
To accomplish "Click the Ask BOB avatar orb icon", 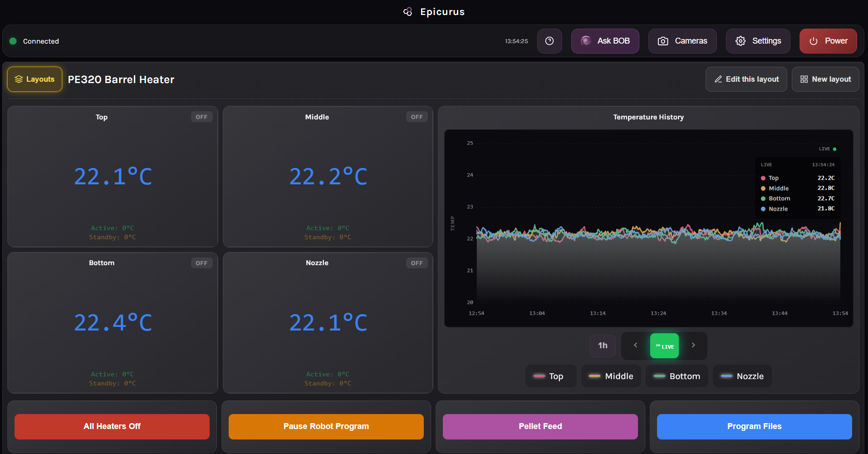I will pyautogui.click(x=586, y=41).
